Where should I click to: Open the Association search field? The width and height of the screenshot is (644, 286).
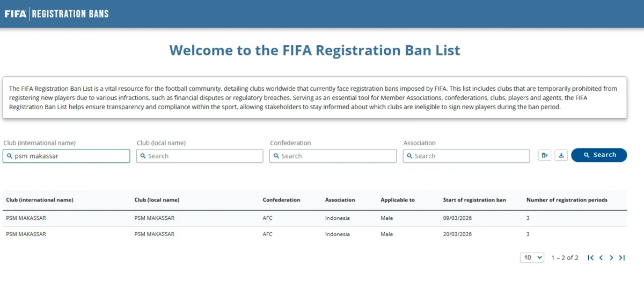pos(466,156)
